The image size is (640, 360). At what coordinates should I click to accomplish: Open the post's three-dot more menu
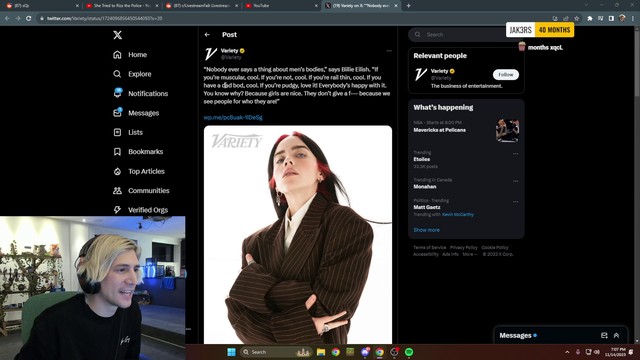(389, 51)
